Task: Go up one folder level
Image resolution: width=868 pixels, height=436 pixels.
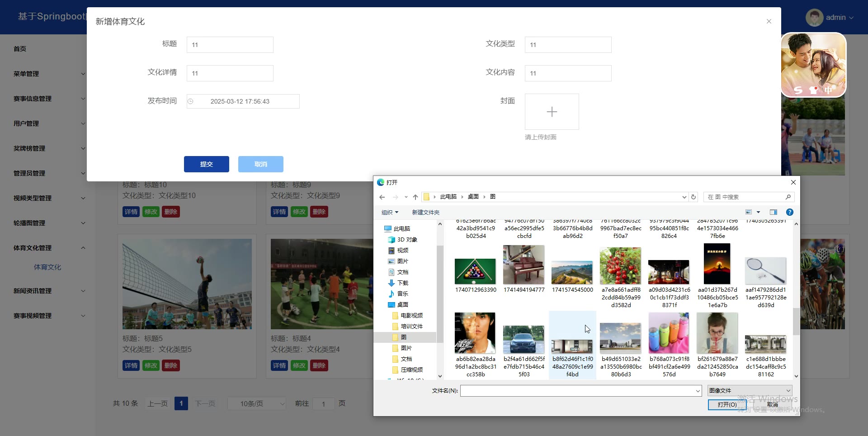Action: pos(415,197)
